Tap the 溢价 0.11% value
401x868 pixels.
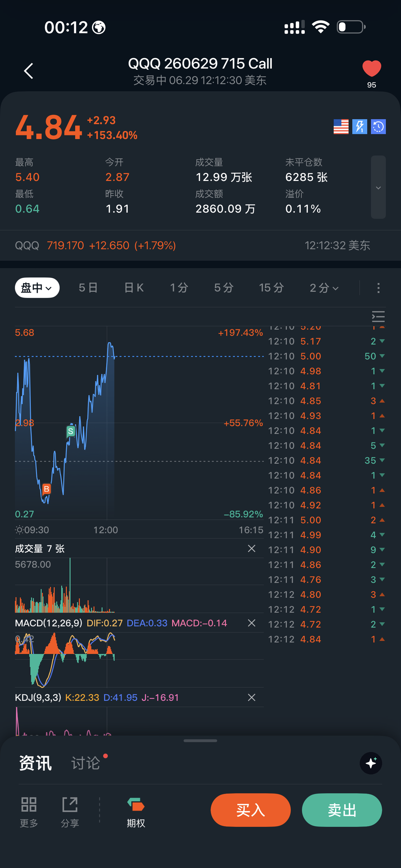point(303,209)
